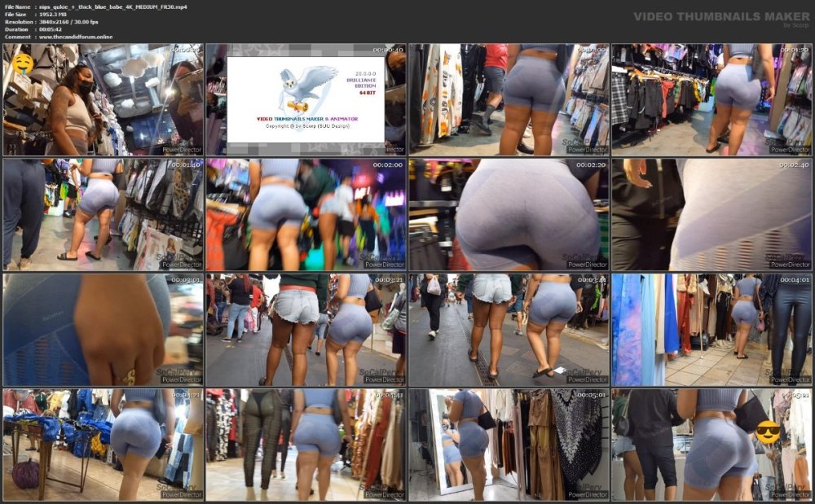This screenshot has height=504, width=815.
Task: Pick the frame with timestamp 00:02:40
Action: [711, 214]
